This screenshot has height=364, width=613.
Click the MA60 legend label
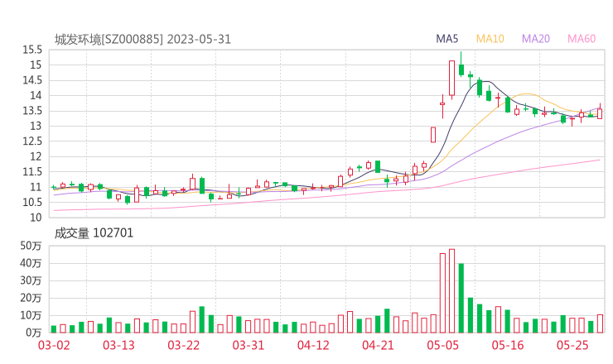click(x=582, y=39)
